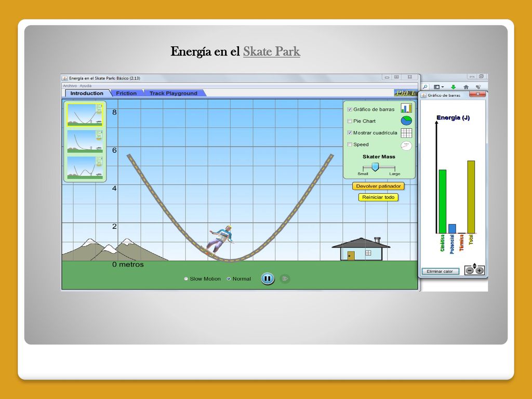The width and height of the screenshot is (532, 399).
Task: Click the browser search magnifier icon
Action: (x=425, y=87)
